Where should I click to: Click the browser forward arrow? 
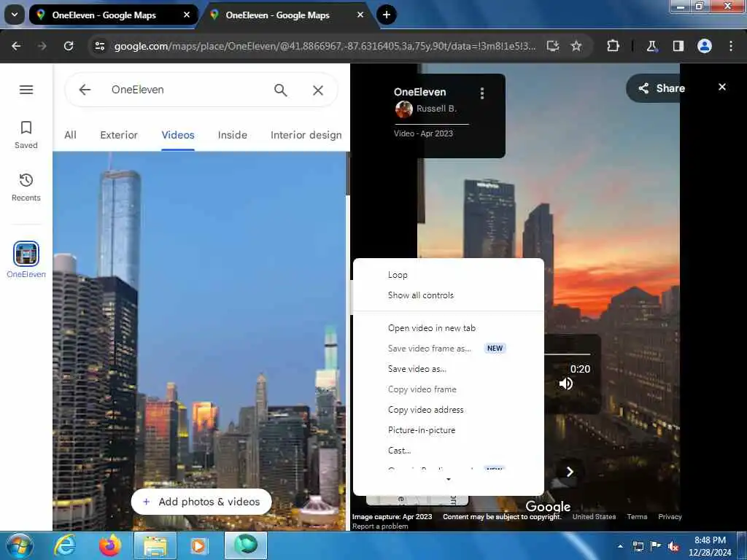(x=42, y=46)
